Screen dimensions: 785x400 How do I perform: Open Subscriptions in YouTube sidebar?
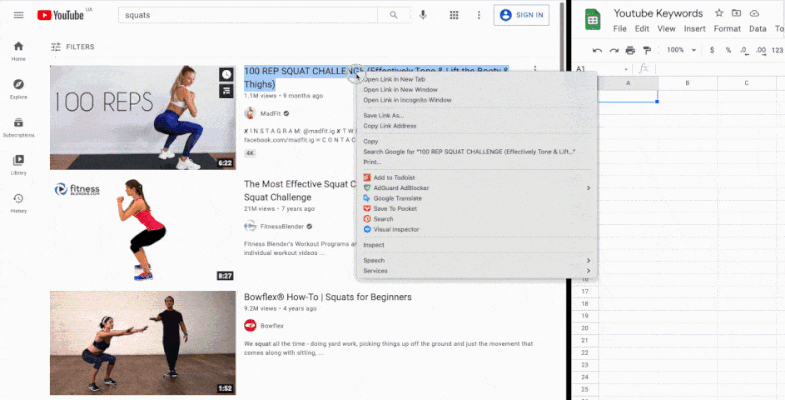(19, 127)
